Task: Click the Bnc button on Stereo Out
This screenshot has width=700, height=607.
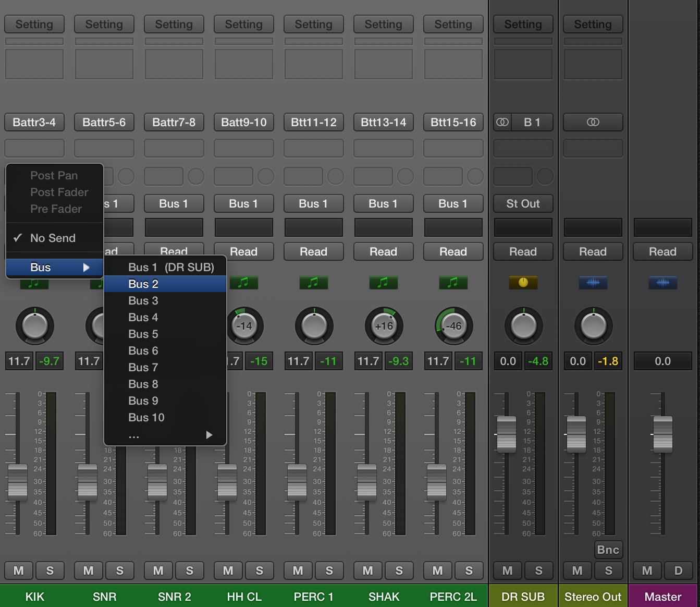Action: (608, 550)
